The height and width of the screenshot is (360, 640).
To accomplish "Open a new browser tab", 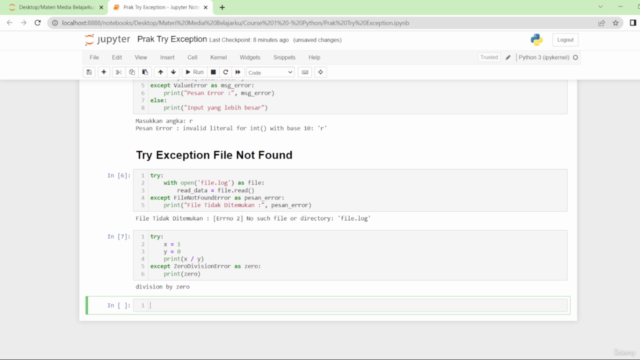I will tap(222, 7).
